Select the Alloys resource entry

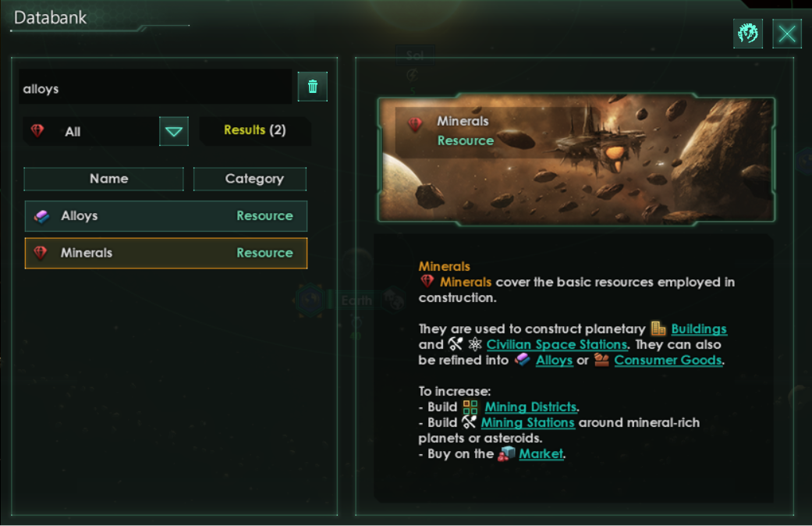(x=165, y=216)
